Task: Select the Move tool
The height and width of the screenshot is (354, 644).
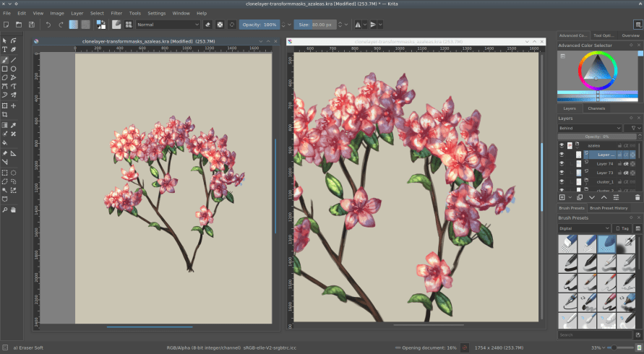Action: 14,105
